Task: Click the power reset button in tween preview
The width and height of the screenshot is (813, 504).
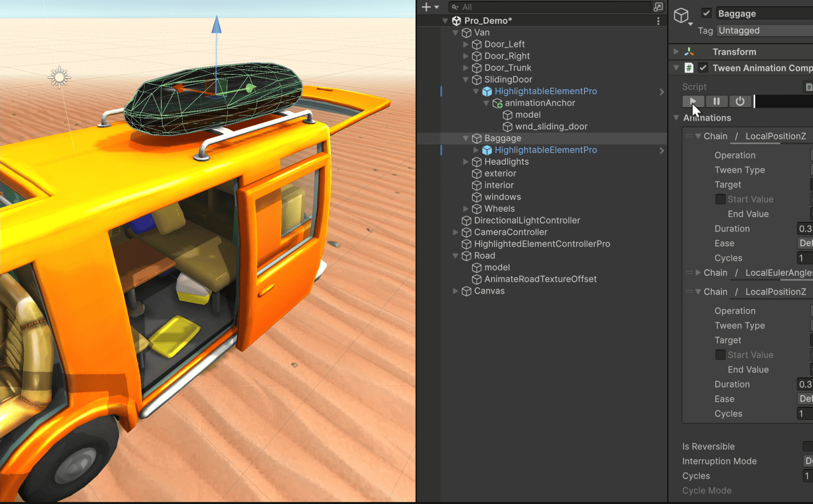Action: click(740, 101)
